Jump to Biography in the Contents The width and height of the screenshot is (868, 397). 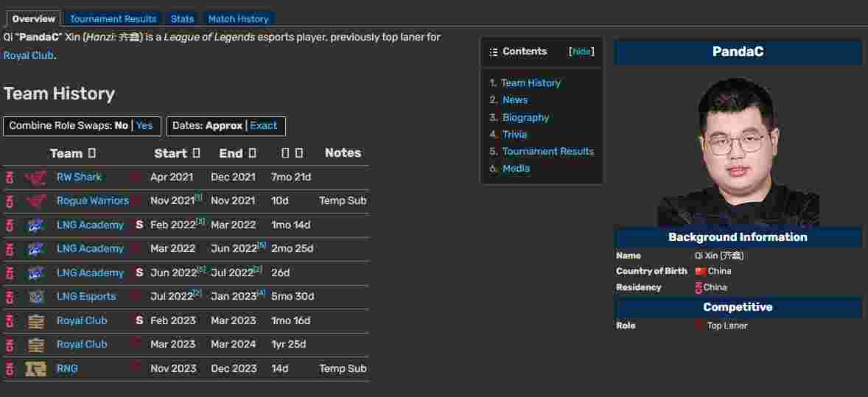525,117
